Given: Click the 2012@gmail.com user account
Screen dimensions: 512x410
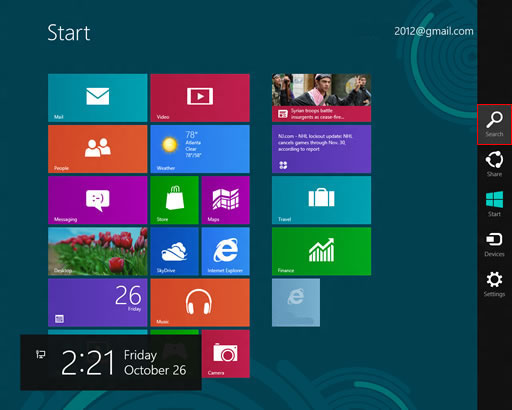Looking at the screenshot, I should click(x=434, y=31).
